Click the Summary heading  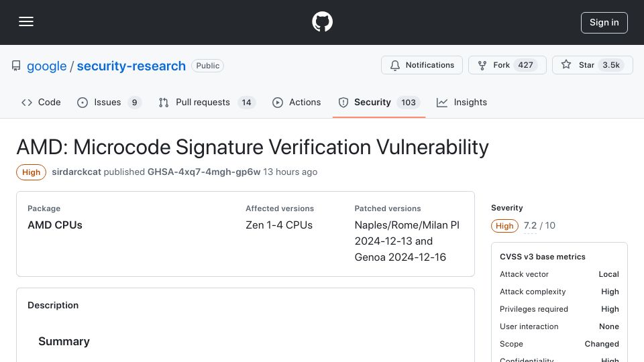(x=64, y=341)
